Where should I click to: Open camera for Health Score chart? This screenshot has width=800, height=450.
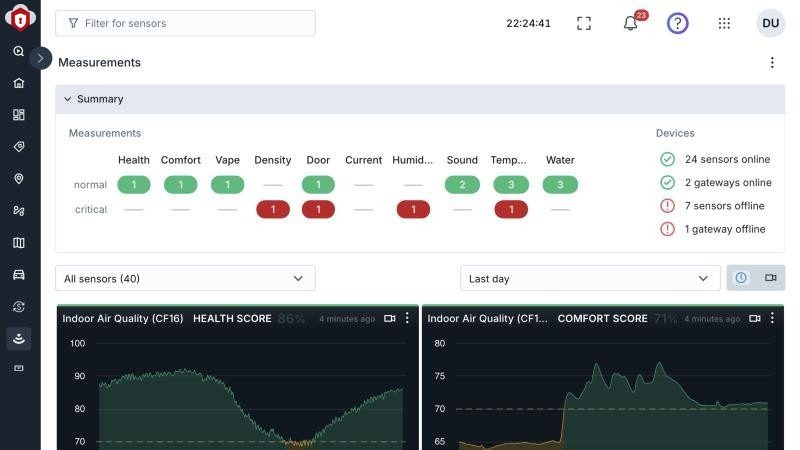pyautogui.click(x=390, y=318)
